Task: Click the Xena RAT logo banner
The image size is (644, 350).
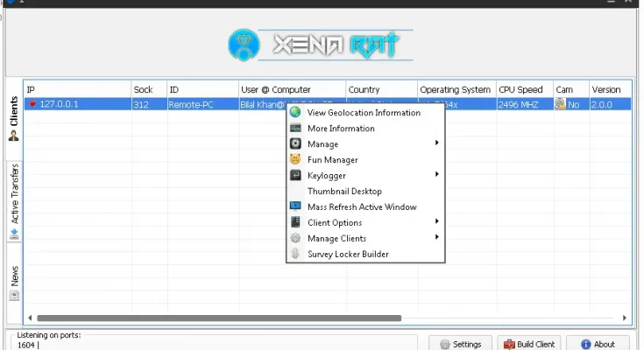Action: [320, 45]
